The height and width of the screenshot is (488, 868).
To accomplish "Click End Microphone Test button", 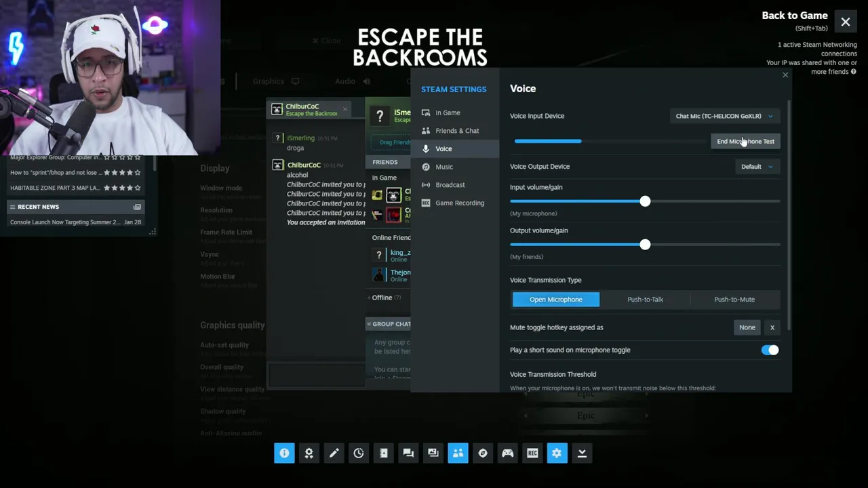I will (745, 141).
